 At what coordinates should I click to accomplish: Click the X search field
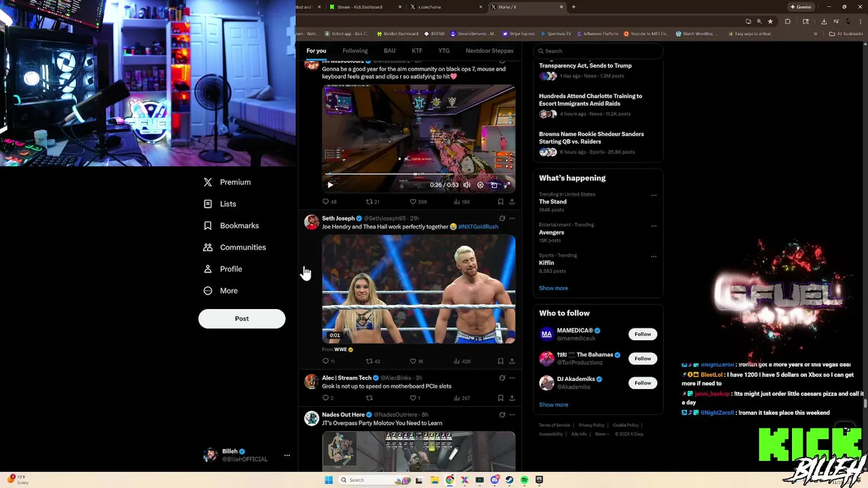(598, 51)
